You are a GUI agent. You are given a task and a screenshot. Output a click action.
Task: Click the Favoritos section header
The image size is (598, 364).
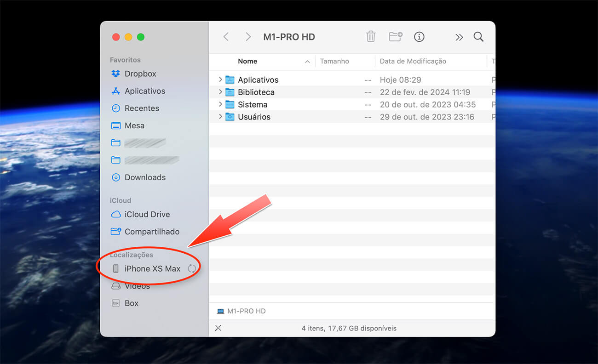click(x=125, y=60)
